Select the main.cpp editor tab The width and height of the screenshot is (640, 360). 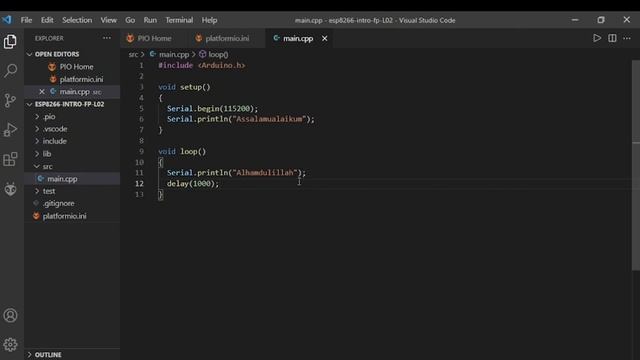298,38
